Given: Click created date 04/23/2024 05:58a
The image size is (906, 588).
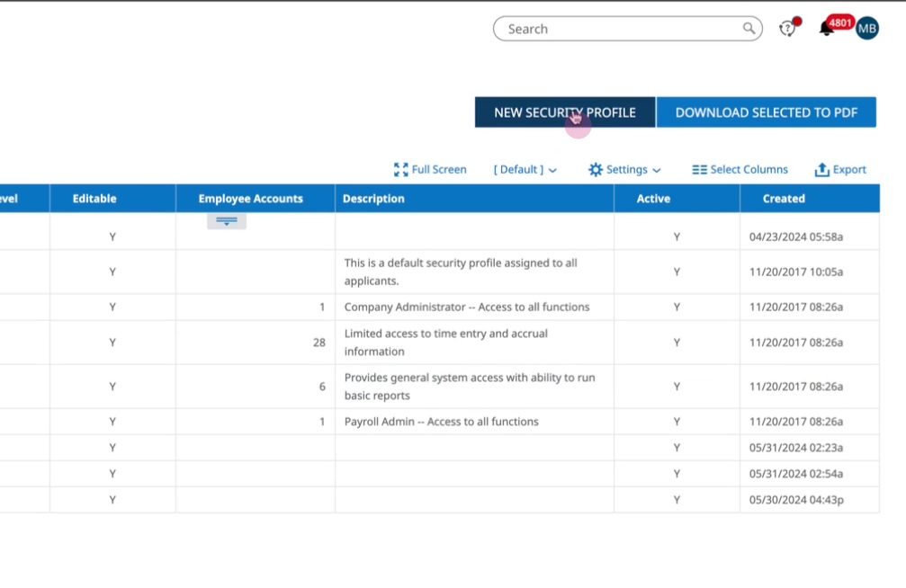Looking at the screenshot, I should (795, 236).
